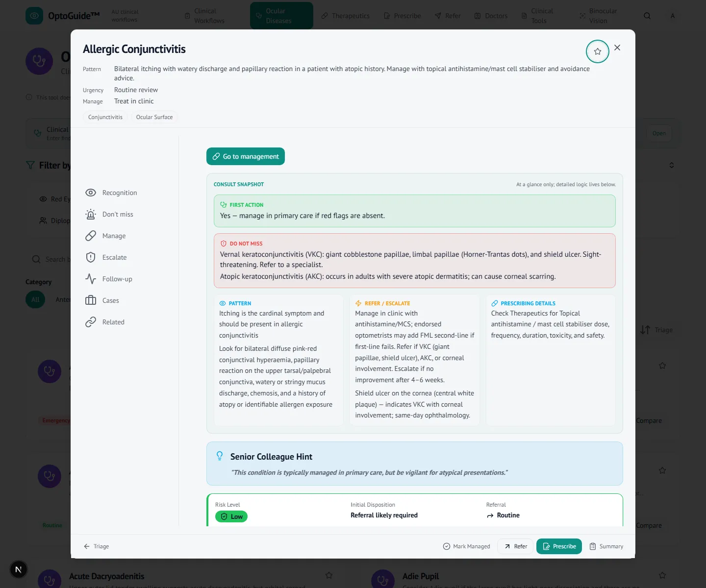Screen dimensions: 706x588
Task: Click the chain link icon beside Related
Action: 91,322
